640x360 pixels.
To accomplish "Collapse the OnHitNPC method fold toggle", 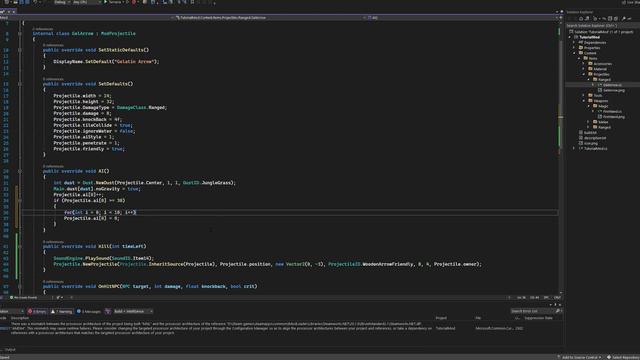I will [x=20, y=286].
